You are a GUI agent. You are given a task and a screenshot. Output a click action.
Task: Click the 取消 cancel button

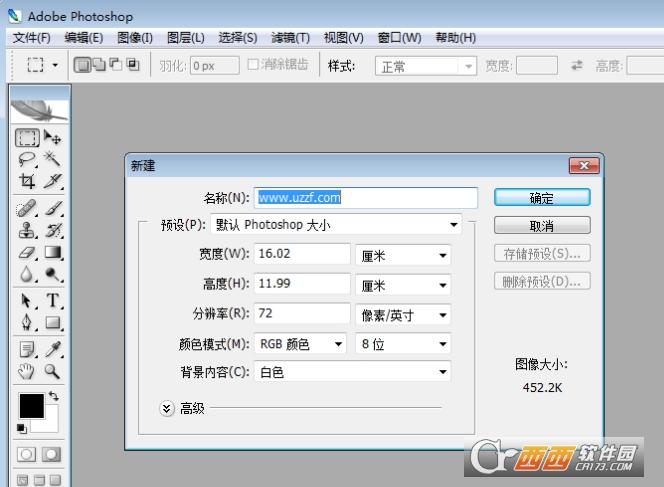click(542, 226)
